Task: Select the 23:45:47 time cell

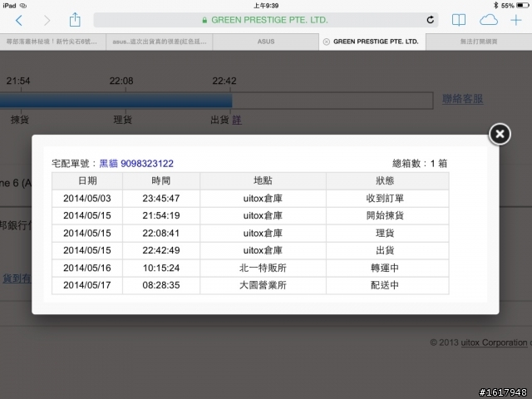Action: point(161,199)
